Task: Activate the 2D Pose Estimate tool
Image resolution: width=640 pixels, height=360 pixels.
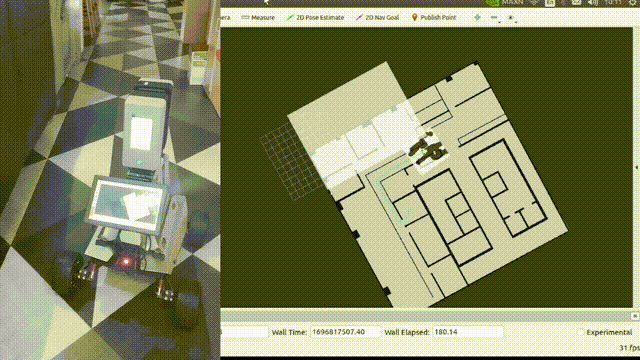Action: (x=316, y=18)
